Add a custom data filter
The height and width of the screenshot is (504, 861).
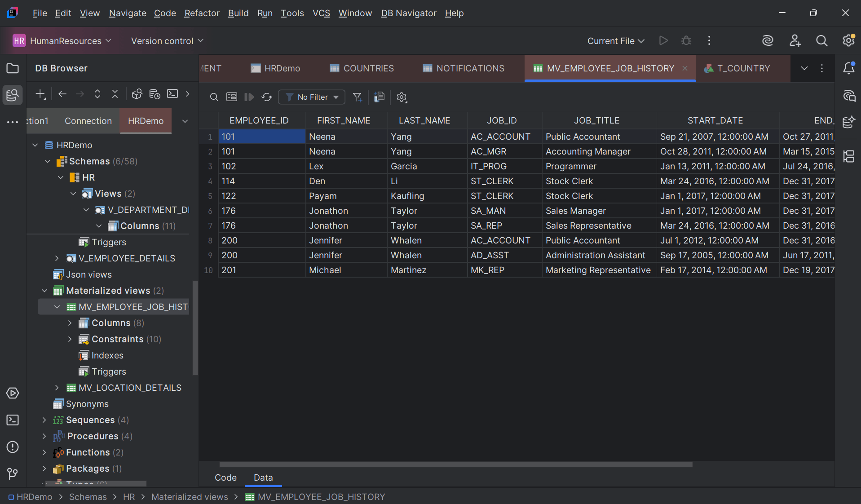(x=358, y=97)
